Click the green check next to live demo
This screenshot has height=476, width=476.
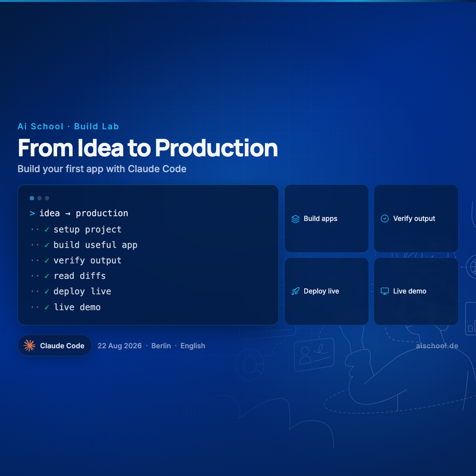(47, 307)
